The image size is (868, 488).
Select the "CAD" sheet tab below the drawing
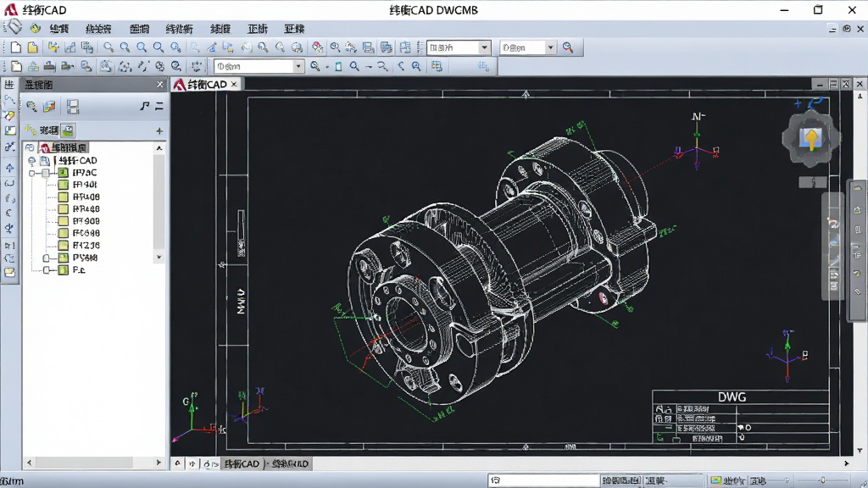pos(242,463)
